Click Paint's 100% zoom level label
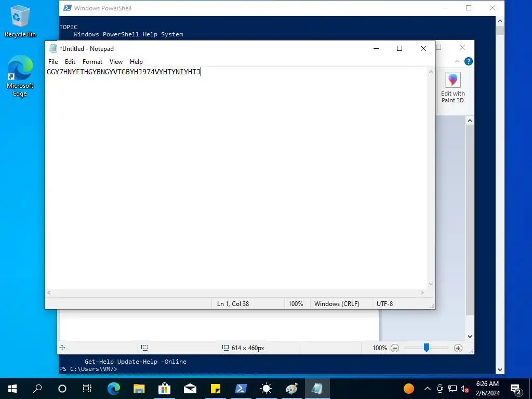This screenshot has height=399, width=532. tap(380, 348)
